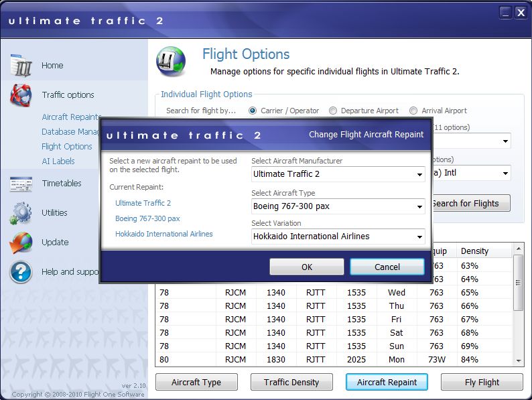Select flight 80 Mon row
This screenshot has width=532, height=400.
point(334,359)
